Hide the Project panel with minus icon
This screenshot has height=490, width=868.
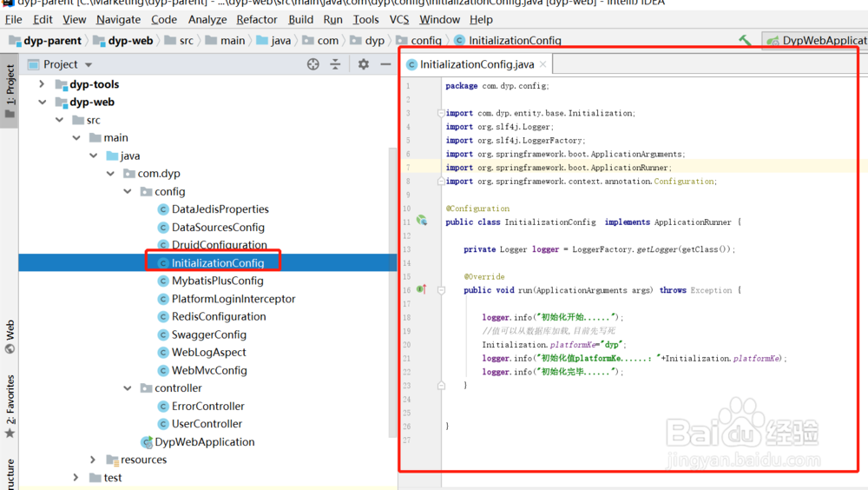pyautogui.click(x=386, y=64)
